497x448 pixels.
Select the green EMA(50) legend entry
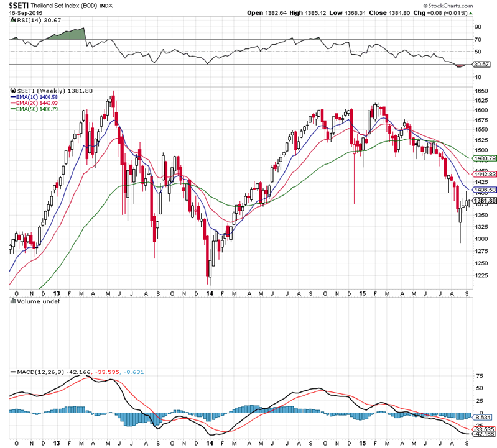pos(36,109)
